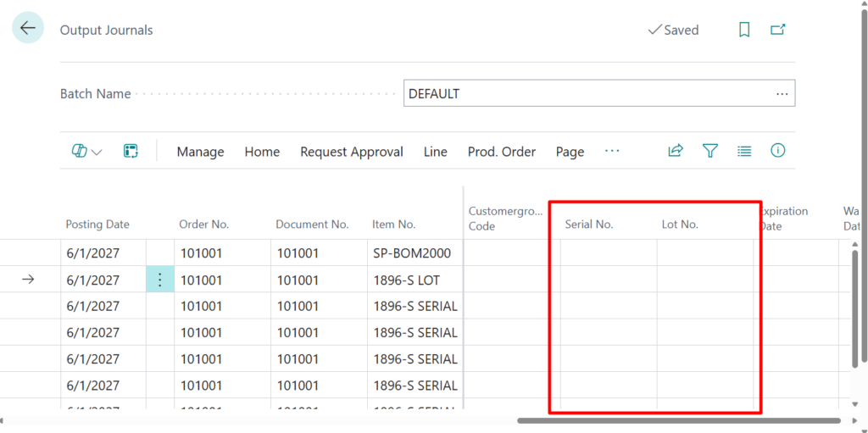This screenshot has width=868, height=433.
Task: Open row options for 1896-S LOT line
Action: click(x=160, y=280)
